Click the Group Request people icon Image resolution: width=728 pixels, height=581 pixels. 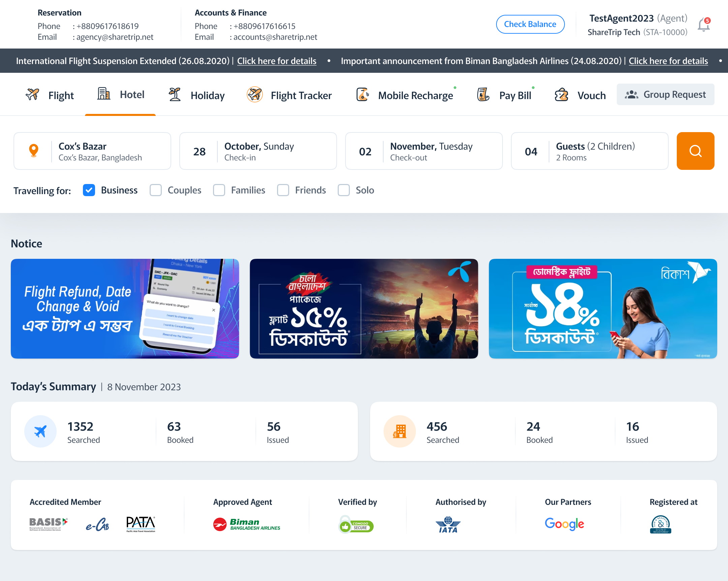pos(631,94)
